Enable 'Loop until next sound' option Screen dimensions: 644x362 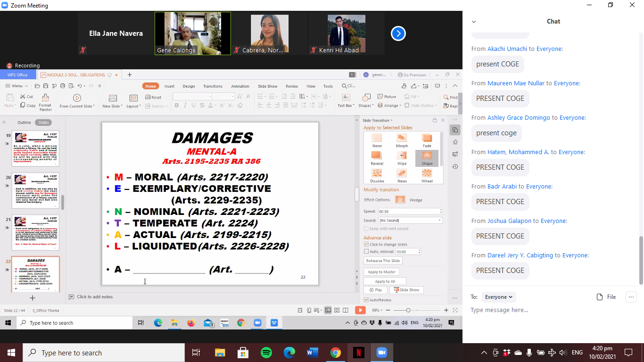point(366,228)
